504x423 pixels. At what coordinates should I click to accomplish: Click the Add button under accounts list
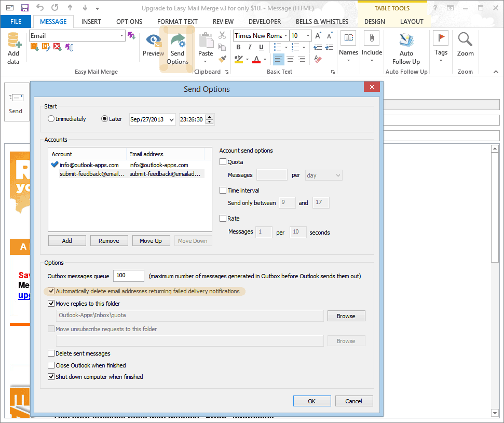67,241
